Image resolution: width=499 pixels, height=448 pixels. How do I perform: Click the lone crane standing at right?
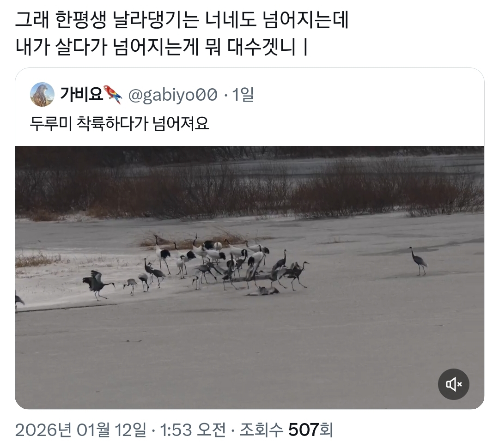[418, 261]
